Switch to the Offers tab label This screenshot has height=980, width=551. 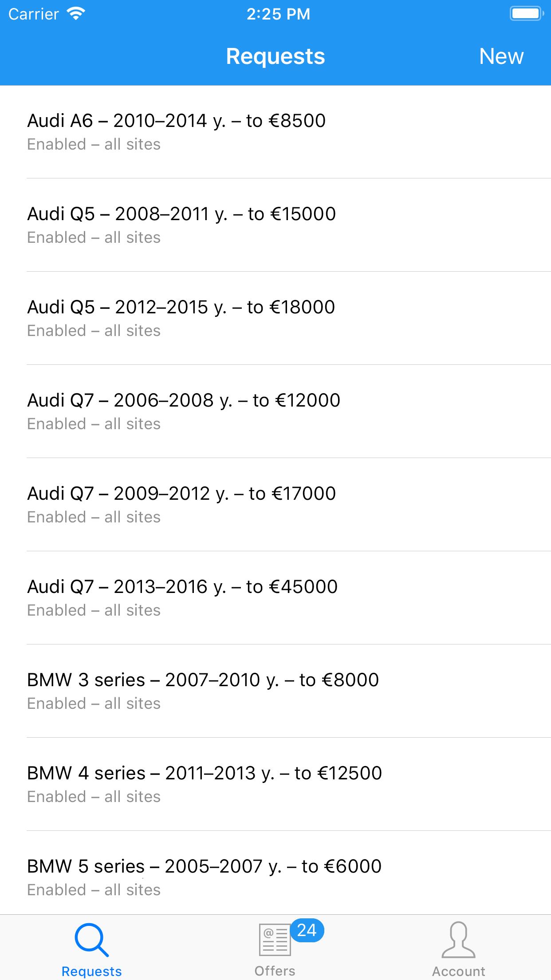click(x=275, y=971)
